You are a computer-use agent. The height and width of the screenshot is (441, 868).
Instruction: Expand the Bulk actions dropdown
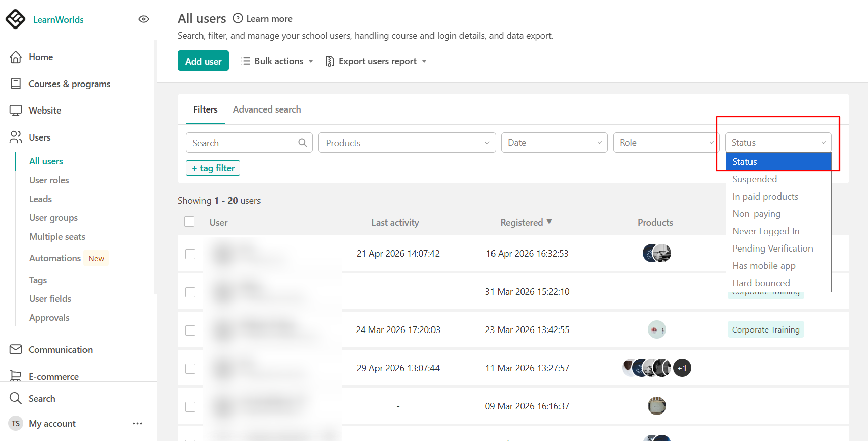tap(277, 61)
